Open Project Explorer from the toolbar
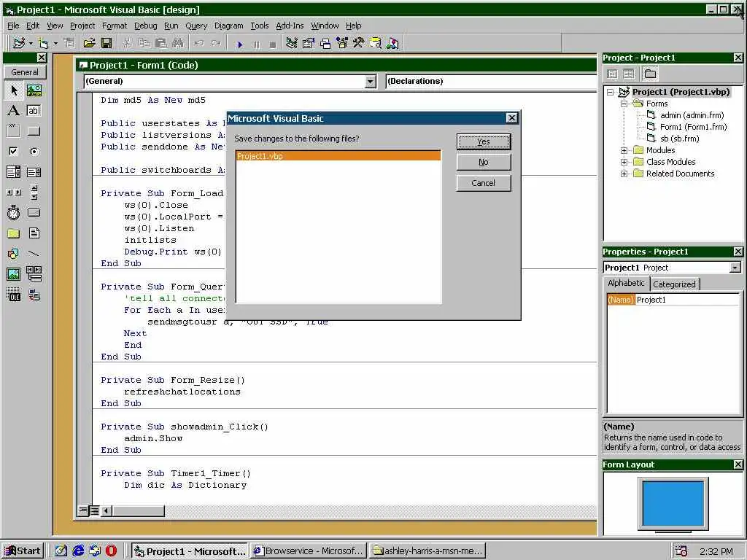The image size is (747, 560). (292, 44)
